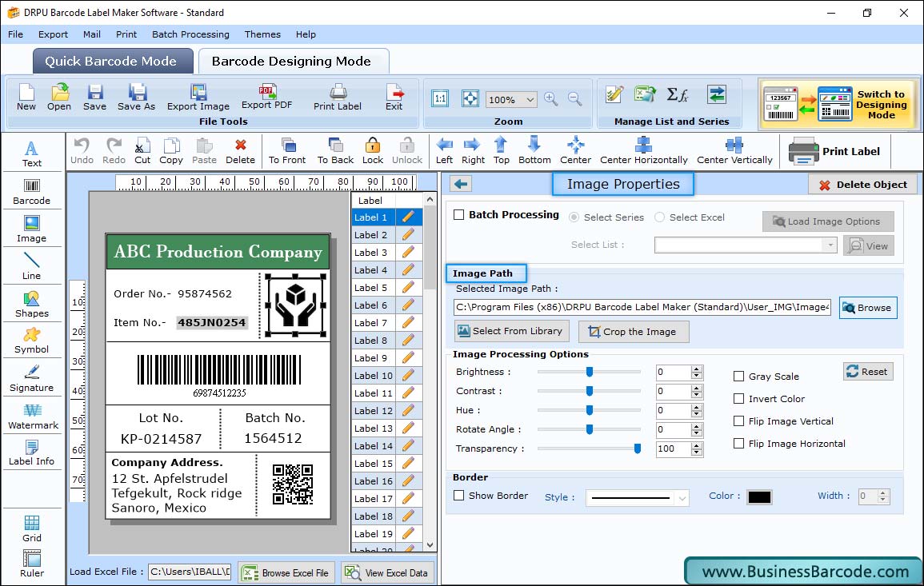Click the pencil edit icon for Label 5
The height and width of the screenshot is (586, 924).
[x=408, y=288]
